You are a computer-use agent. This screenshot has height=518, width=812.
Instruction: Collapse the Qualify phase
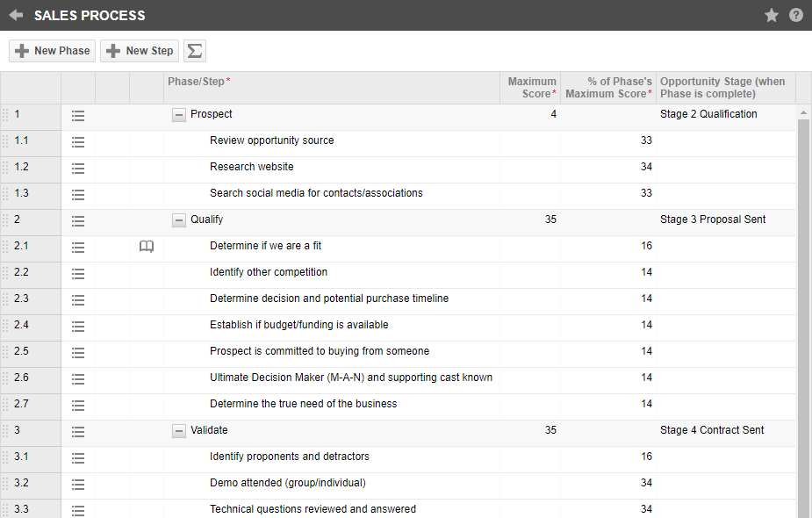pyautogui.click(x=179, y=219)
